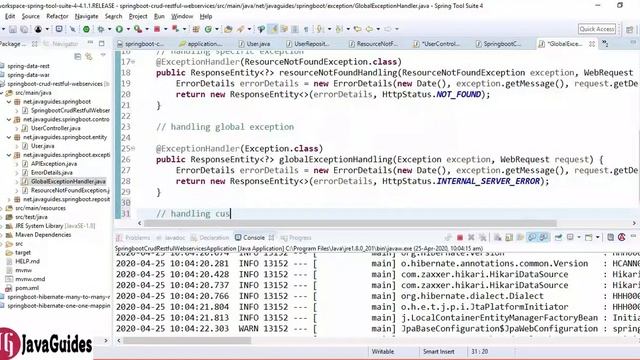Open the dropdown next to Run icon
The width and height of the screenshot is (640, 360).
128,29
